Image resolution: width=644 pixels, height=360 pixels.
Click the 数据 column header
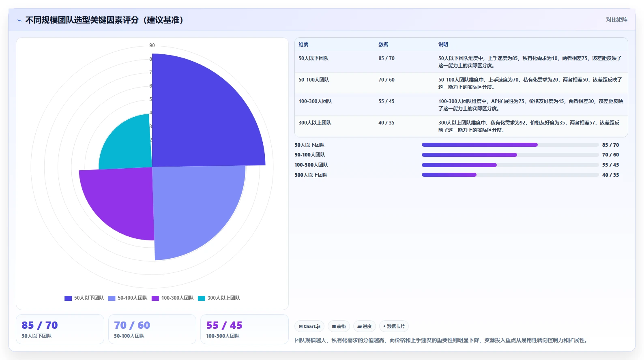click(x=383, y=45)
